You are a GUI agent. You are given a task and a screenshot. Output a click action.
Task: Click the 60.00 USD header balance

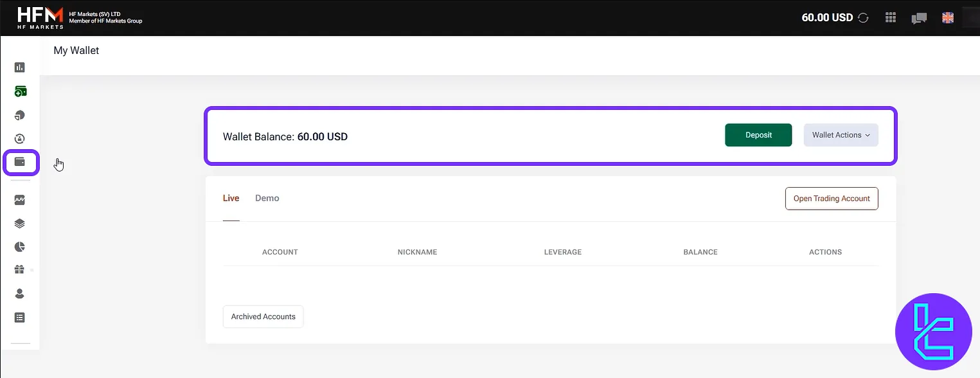click(828, 18)
